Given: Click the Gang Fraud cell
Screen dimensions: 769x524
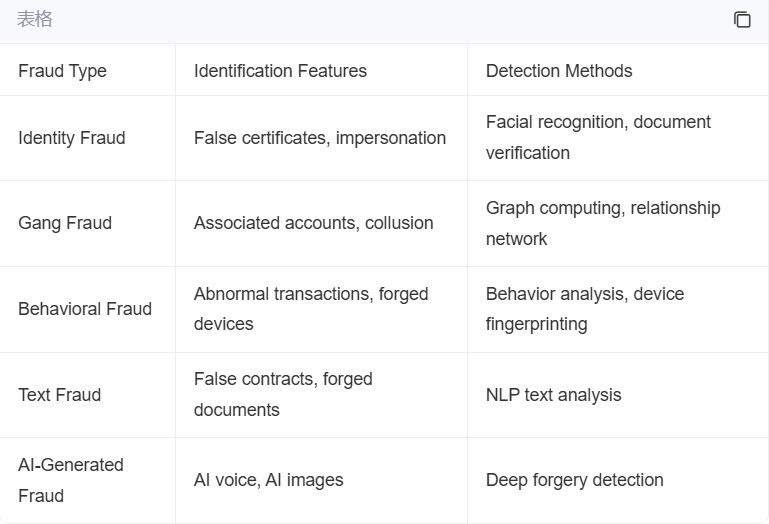Looking at the screenshot, I should coord(87,223).
